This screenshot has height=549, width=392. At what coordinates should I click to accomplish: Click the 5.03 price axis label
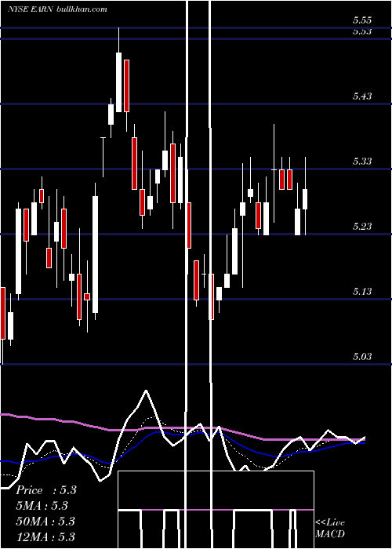(362, 356)
